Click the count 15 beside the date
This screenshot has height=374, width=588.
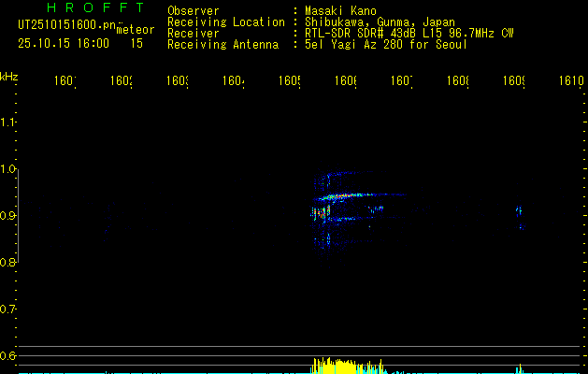tap(136, 44)
